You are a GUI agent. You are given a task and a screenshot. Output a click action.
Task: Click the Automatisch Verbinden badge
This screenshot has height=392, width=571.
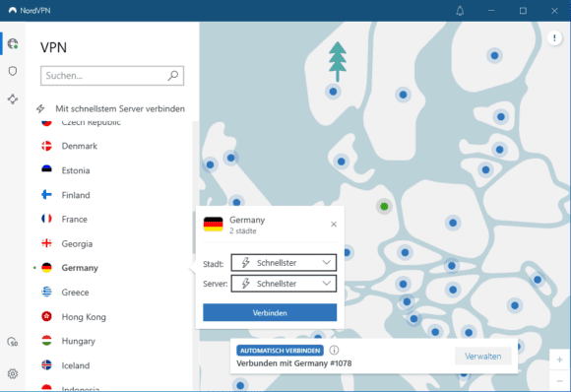tap(280, 351)
